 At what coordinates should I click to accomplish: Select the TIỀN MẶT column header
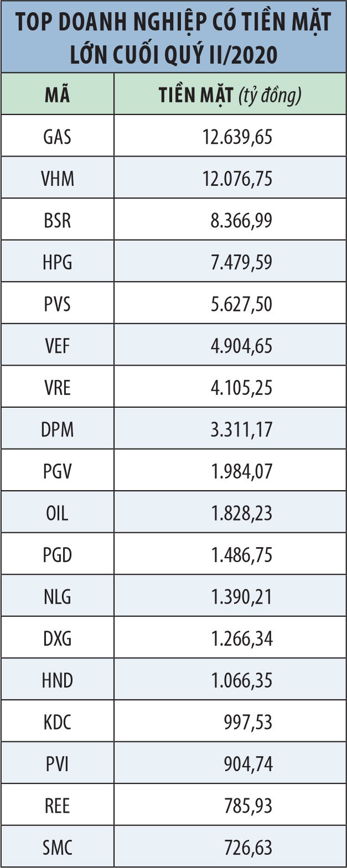click(x=230, y=95)
